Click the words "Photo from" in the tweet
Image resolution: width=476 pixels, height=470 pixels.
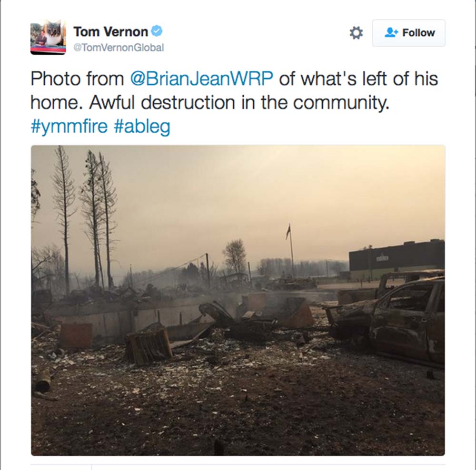pyautogui.click(x=78, y=78)
